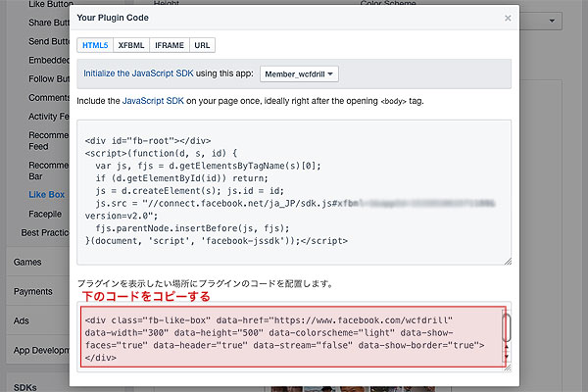Click the scroll up arrow of plugin code box
Screen dimensions: 588x392
point(507,347)
